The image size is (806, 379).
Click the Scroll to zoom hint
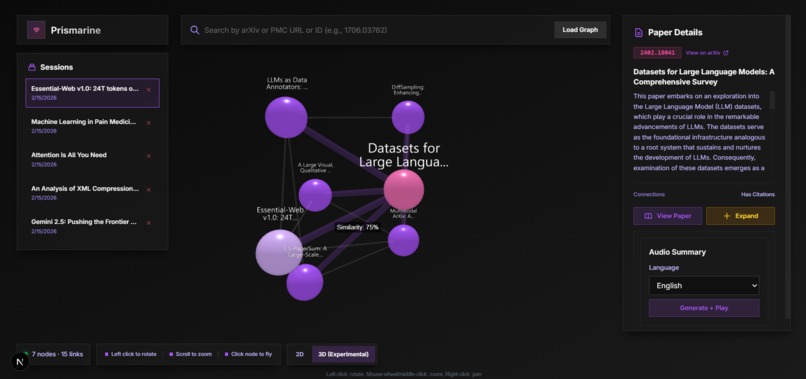point(190,354)
